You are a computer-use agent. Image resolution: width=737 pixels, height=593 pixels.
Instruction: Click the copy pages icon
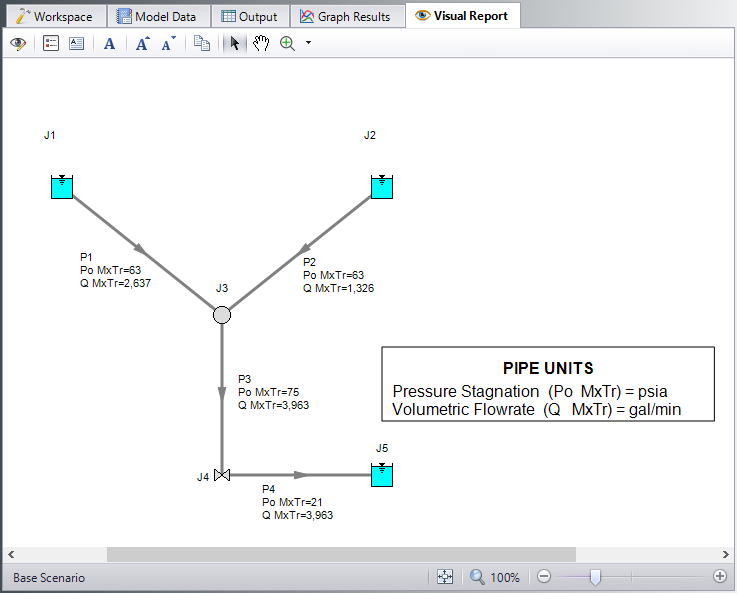tap(202, 44)
